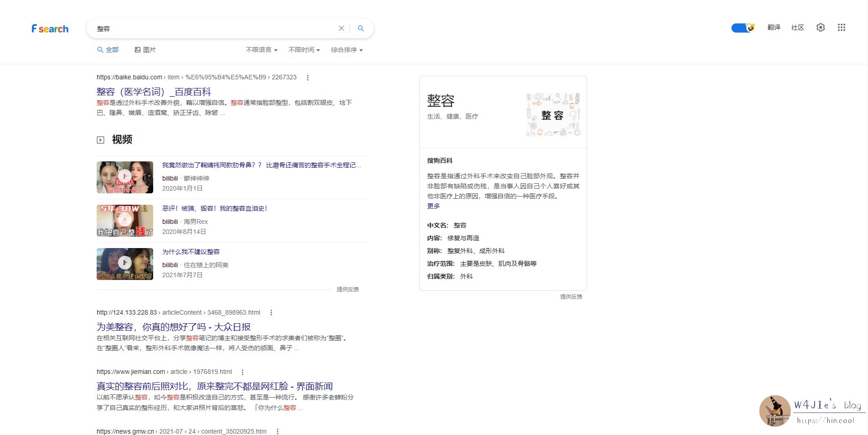Click the magnifier icon to search
Screen dimensions: 868x435
coord(361,28)
